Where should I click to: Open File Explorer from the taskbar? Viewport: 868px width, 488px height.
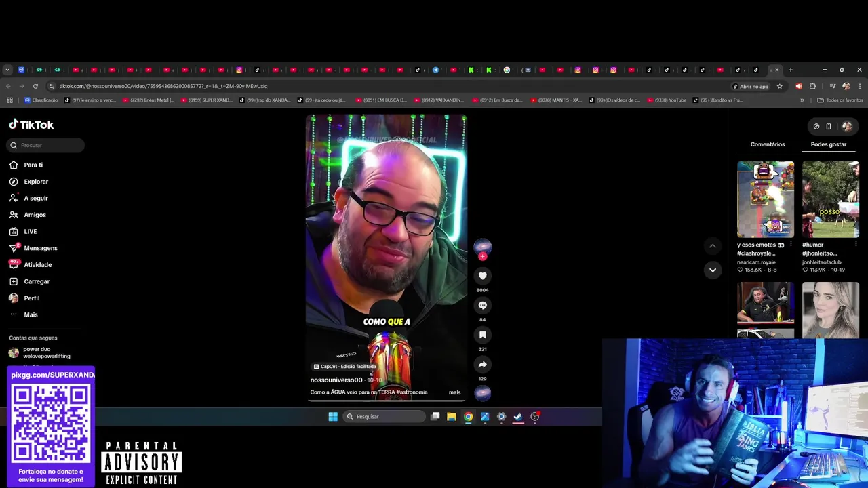coord(452,417)
